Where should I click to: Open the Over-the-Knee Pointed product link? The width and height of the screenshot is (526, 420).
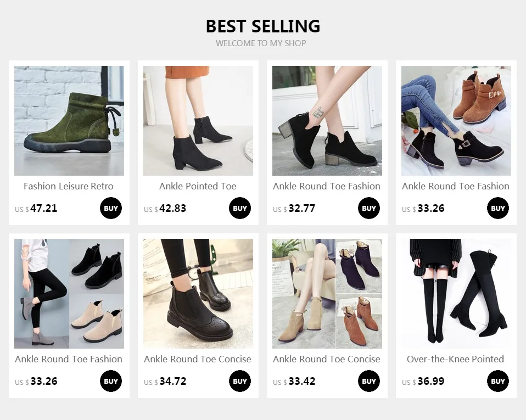(456, 359)
